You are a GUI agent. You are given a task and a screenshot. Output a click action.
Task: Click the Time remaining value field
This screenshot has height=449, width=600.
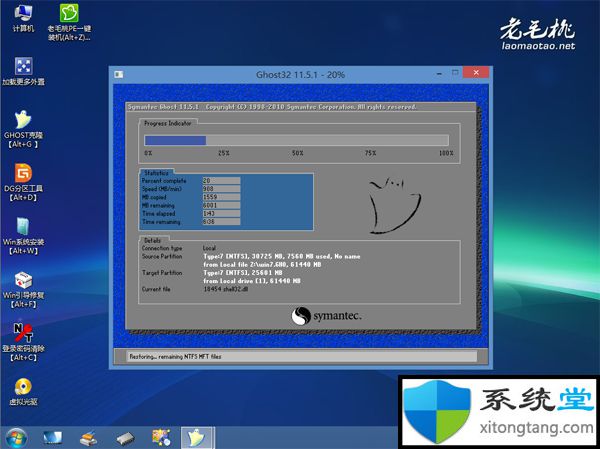221,222
